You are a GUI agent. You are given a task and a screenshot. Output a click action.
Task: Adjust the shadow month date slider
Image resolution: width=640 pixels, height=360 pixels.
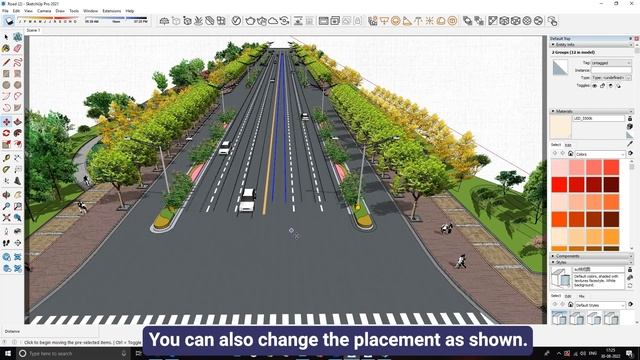tap(47, 19)
